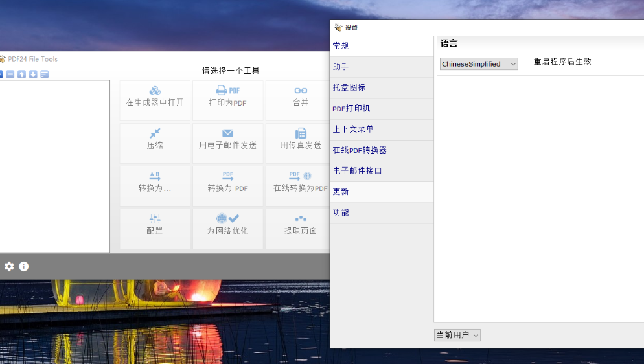Select the 上下文菜单 section
This screenshot has width=644, height=364.
tap(382, 130)
